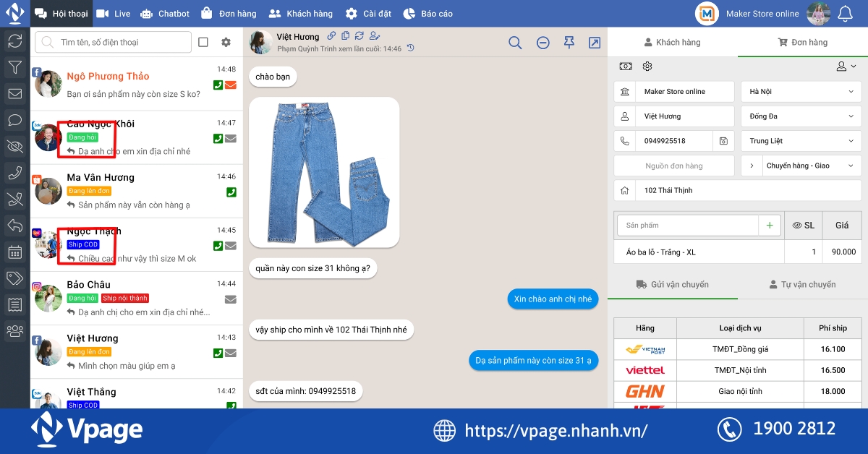Select the calendar icon in the left sidebar
This screenshot has width=868, height=454.
coord(14,252)
